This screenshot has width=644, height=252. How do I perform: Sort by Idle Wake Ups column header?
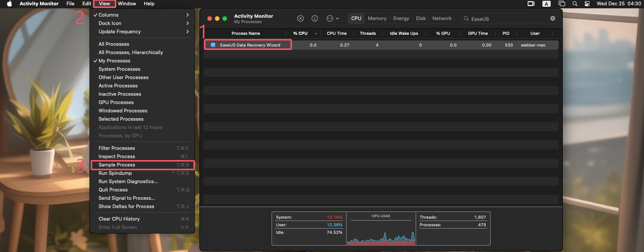(x=404, y=33)
